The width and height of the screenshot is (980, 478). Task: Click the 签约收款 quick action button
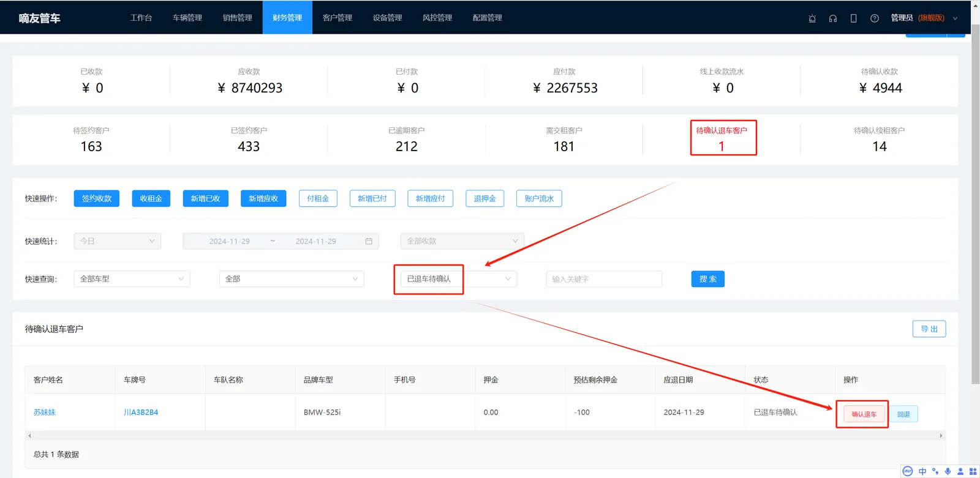pyautogui.click(x=97, y=198)
